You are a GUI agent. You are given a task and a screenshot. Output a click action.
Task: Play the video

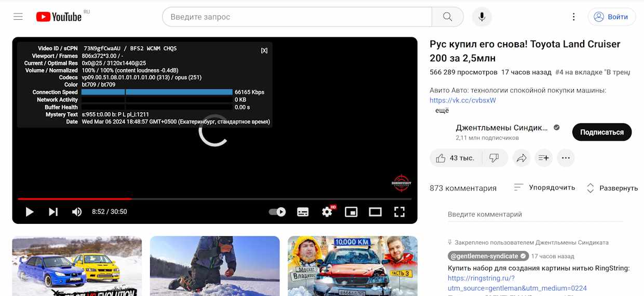click(x=30, y=211)
